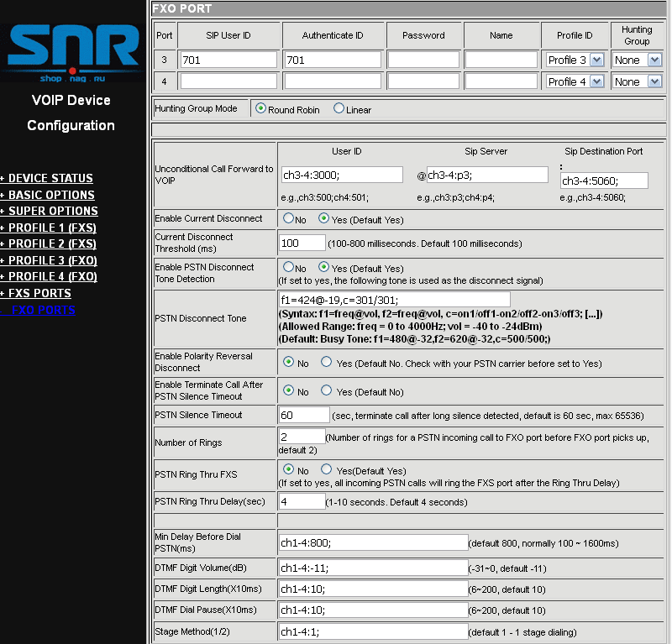
Task: Click the PSTN Disconnect Tone field
Action: [x=394, y=300]
